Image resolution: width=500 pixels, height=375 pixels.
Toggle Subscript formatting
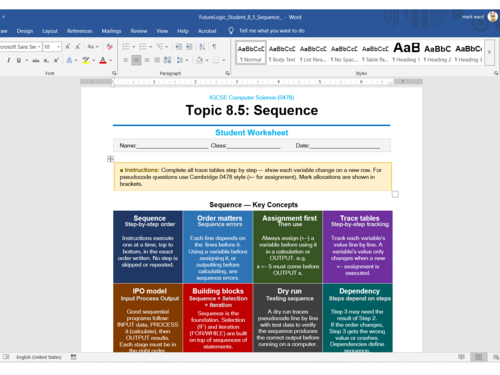(46, 60)
